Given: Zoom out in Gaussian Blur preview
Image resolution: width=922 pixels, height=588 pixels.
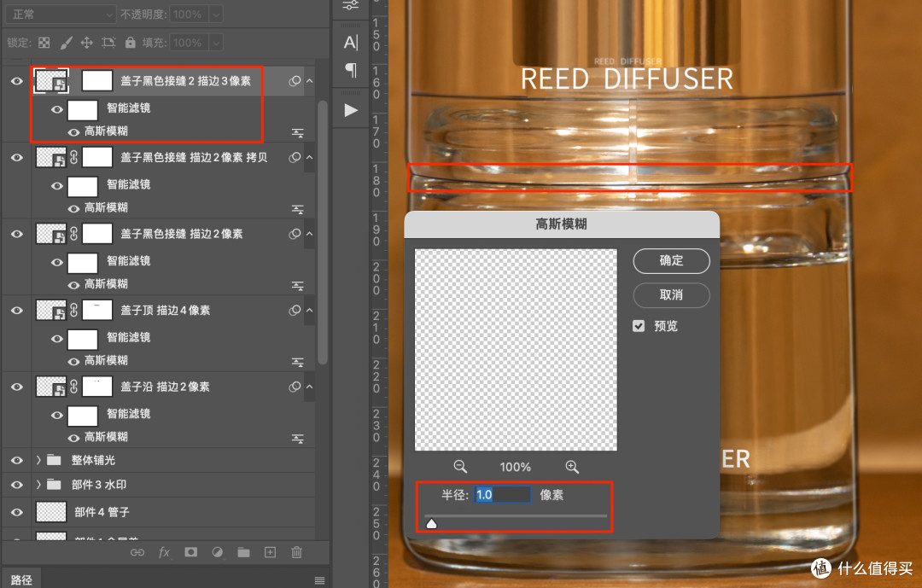Looking at the screenshot, I should click(x=460, y=467).
